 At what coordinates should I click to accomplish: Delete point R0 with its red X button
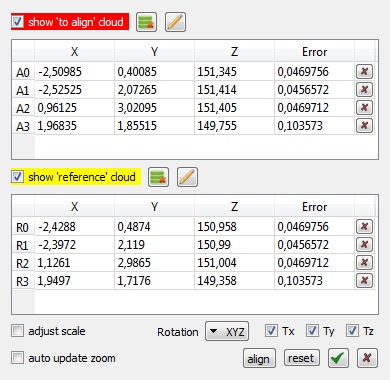click(x=364, y=226)
